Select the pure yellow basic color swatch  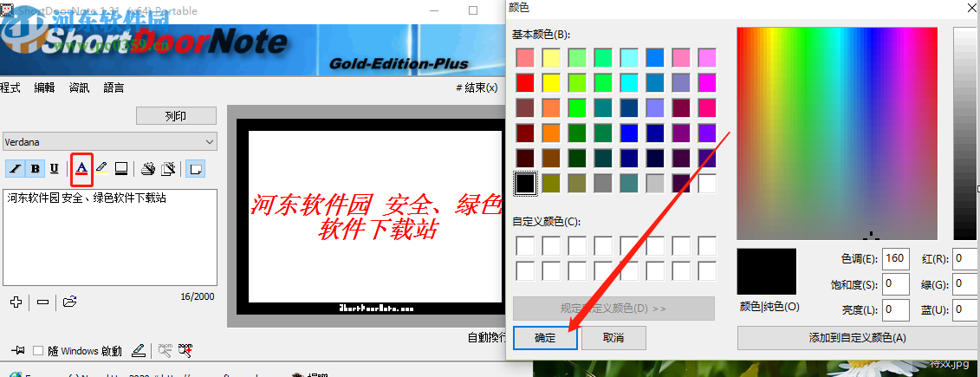point(550,82)
